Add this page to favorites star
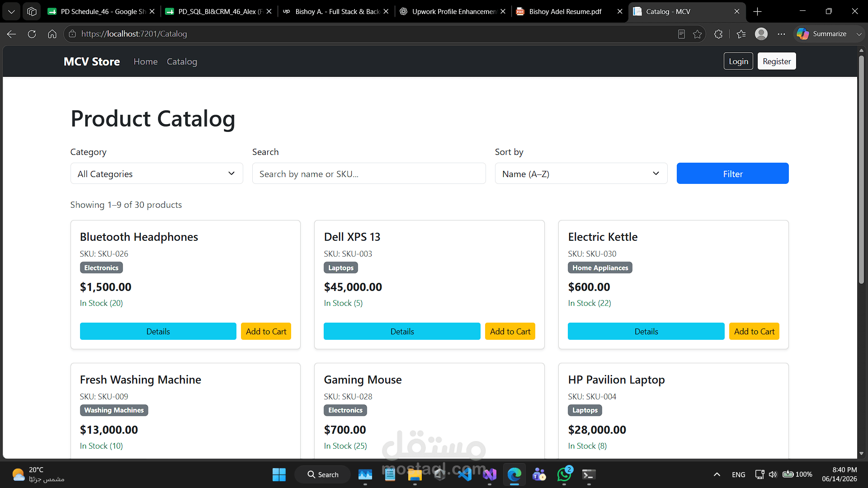This screenshot has width=868, height=488. tap(697, 34)
